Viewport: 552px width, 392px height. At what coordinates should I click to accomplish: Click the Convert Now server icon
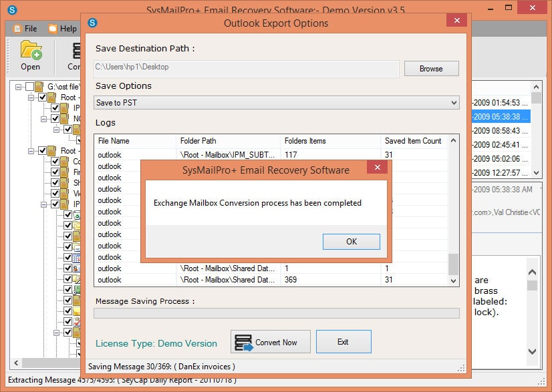point(244,343)
